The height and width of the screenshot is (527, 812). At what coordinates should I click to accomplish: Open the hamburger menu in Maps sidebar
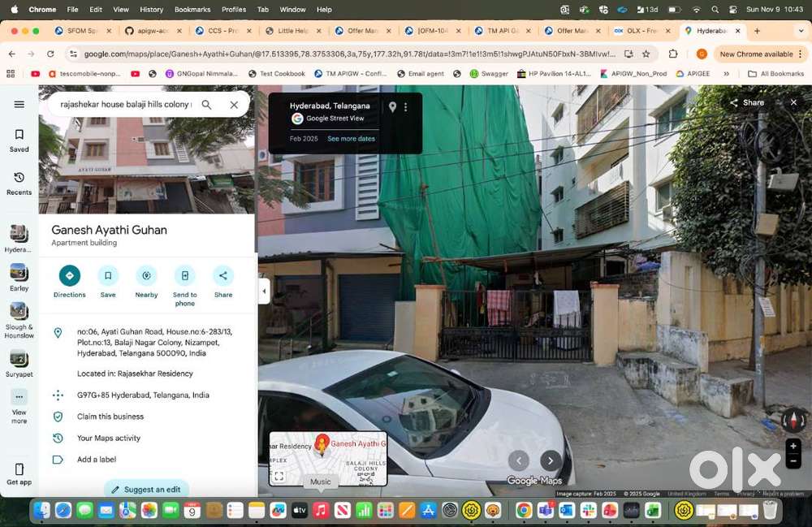[x=19, y=105]
